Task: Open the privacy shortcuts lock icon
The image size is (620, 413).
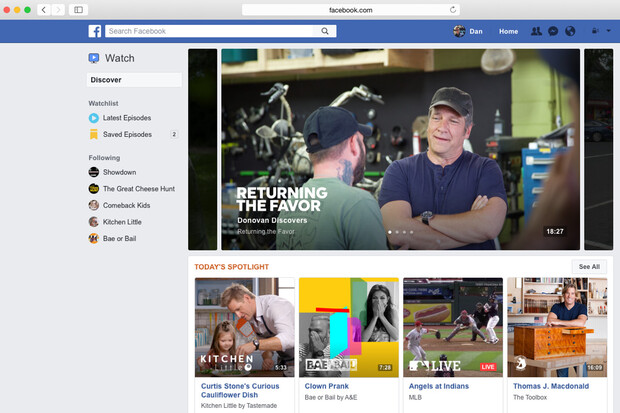Action: (x=595, y=31)
